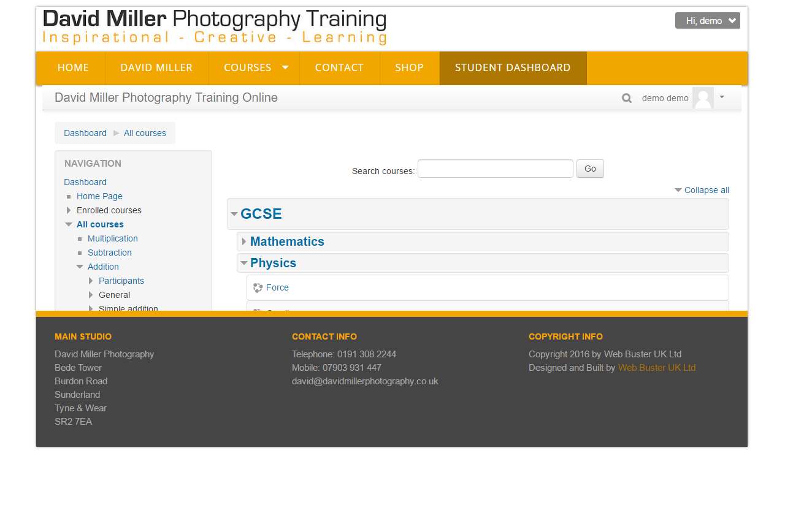785x532 pixels.
Task: Expand Enrolled courses in navigation
Action: (69, 210)
